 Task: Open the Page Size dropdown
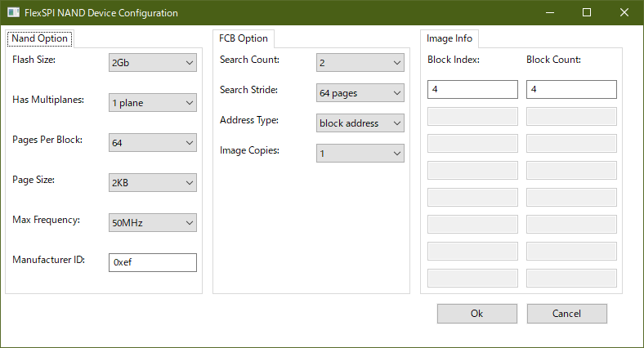[152, 183]
